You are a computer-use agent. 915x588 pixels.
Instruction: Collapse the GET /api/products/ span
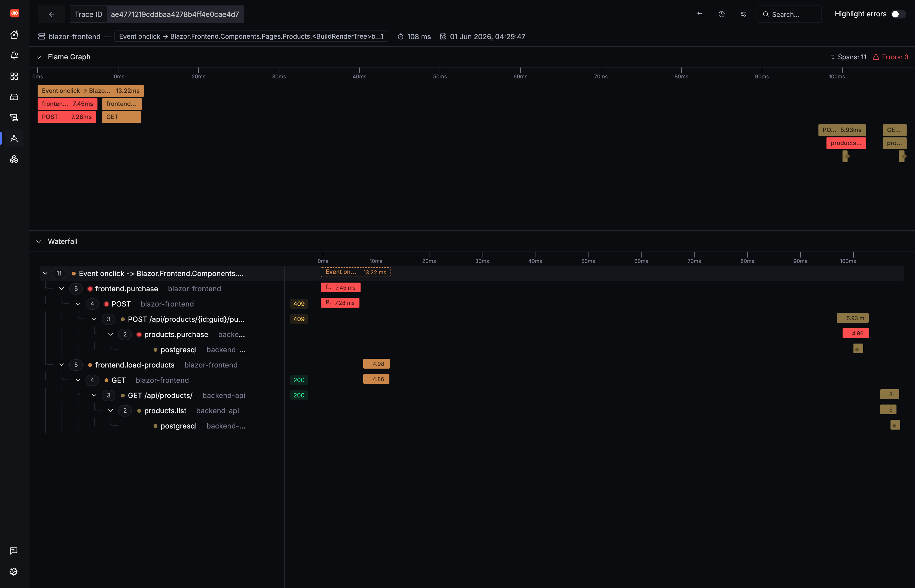94,396
